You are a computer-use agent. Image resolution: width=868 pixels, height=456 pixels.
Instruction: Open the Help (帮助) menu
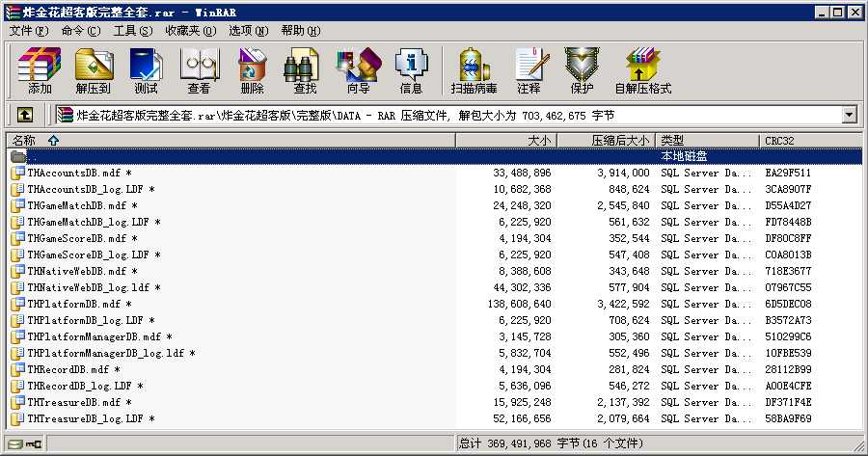coord(301,31)
